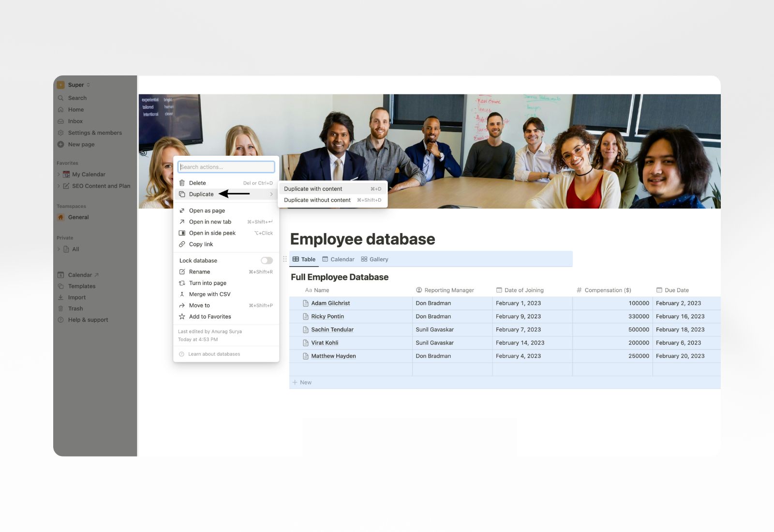Viewport: 774px width, 532px height.
Task: Click the My Calendar page icon
Action: [x=66, y=174]
